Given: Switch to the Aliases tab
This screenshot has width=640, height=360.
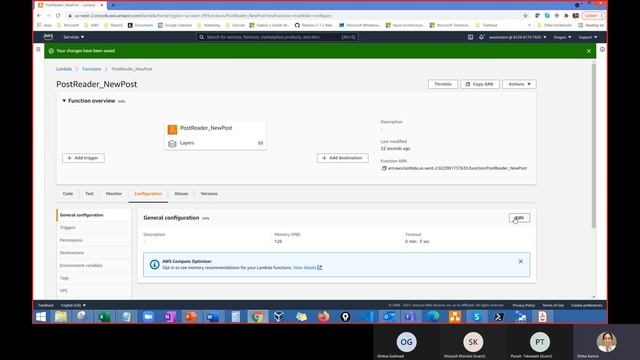Looking at the screenshot, I should (x=182, y=193).
